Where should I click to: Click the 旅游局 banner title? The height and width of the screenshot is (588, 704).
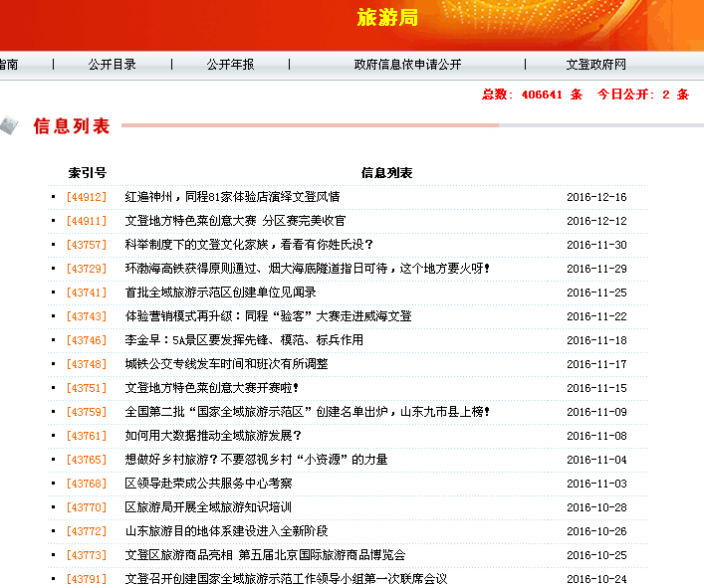pyautogui.click(x=387, y=18)
